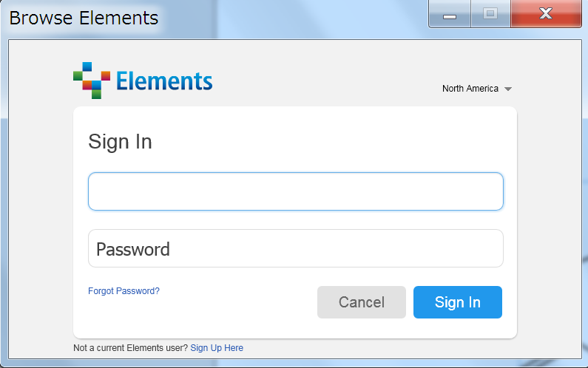Click the "Not a current Elements user?" text
588x368 pixels.
point(130,348)
